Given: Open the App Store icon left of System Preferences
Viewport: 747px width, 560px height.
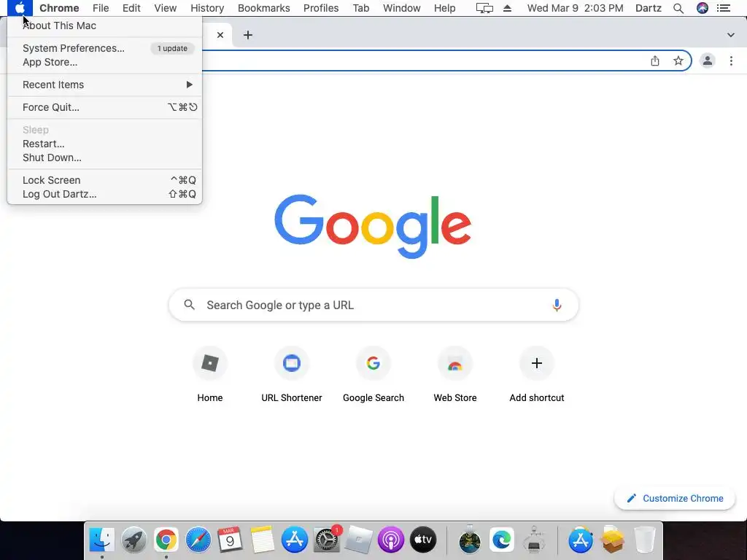Looking at the screenshot, I should coord(295,540).
